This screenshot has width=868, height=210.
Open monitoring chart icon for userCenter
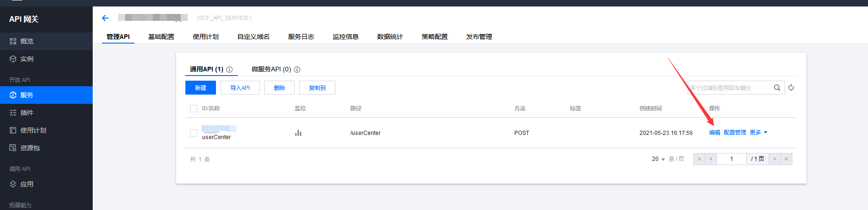[x=298, y=133]
